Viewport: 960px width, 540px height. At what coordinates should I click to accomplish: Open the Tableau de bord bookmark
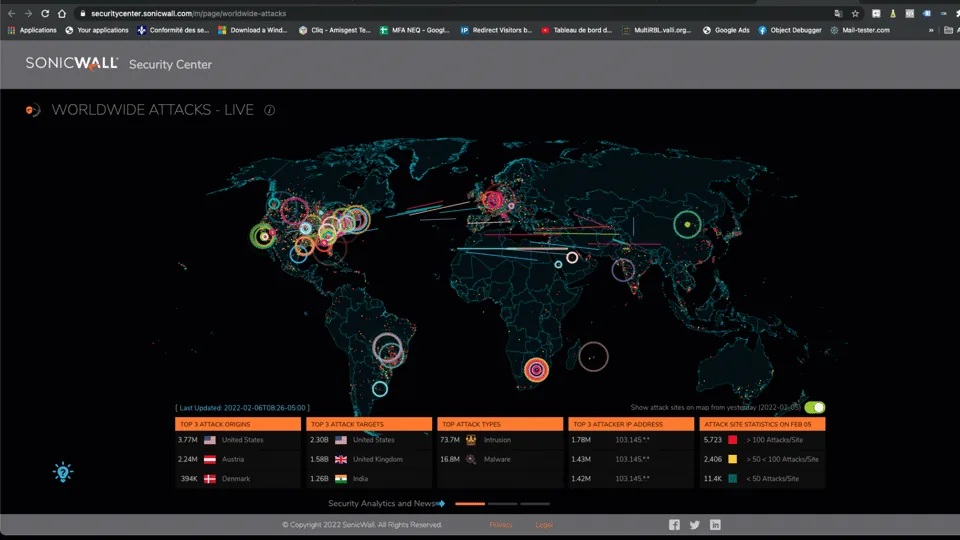[576, 30]
